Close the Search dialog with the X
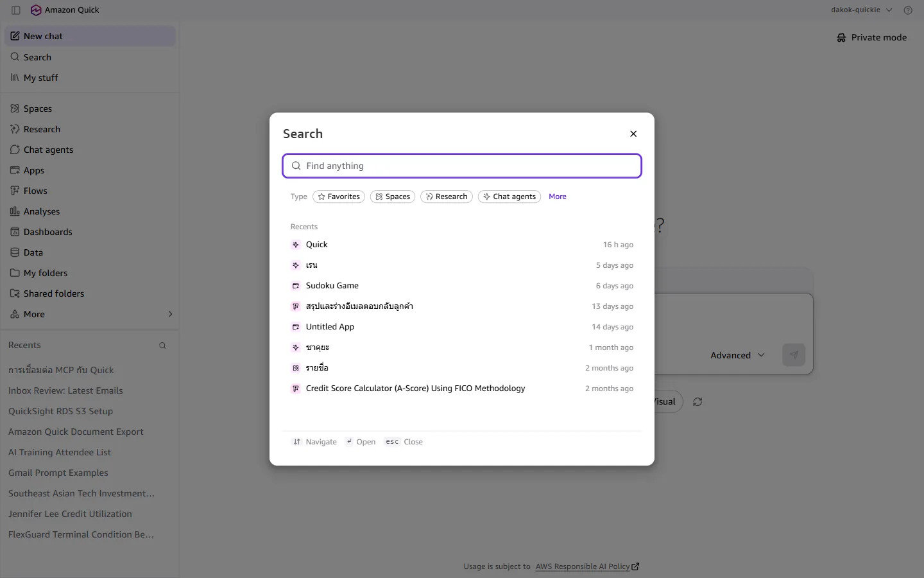 click(x=633, y=134)
